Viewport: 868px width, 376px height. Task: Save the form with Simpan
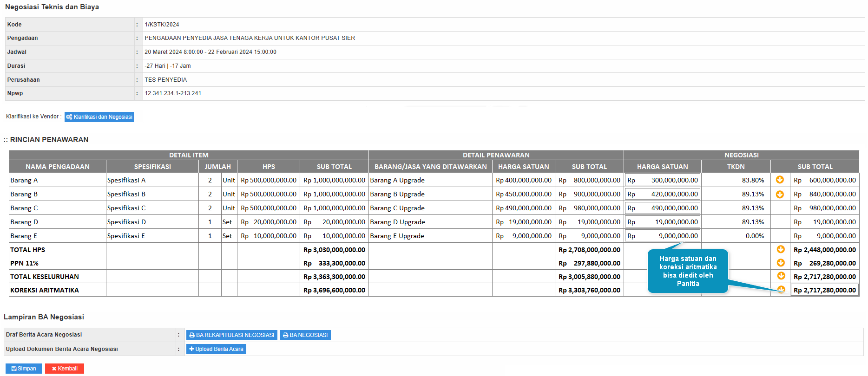click(24, 369)
